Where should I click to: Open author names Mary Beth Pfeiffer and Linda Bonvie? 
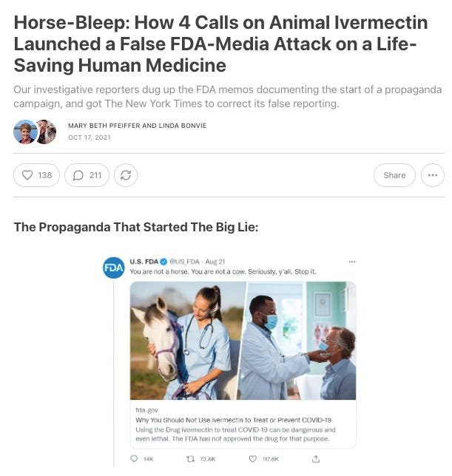tap(138, 126)
